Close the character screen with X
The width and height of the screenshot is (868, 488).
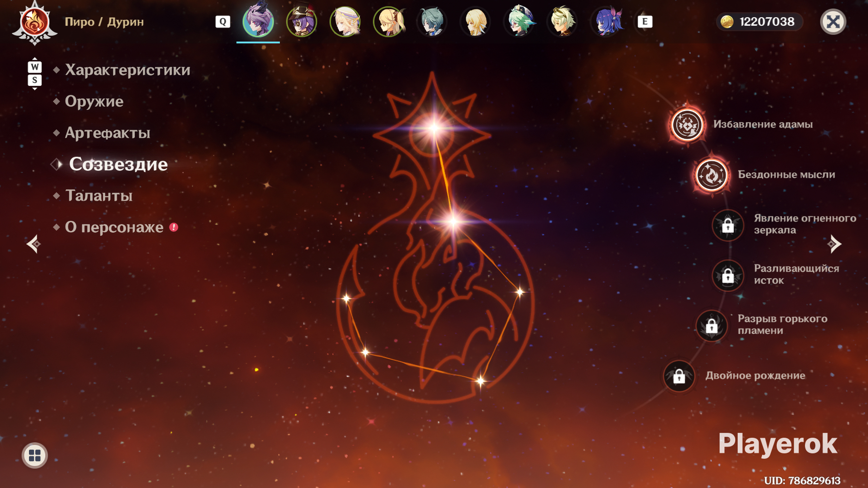(833, 21)
